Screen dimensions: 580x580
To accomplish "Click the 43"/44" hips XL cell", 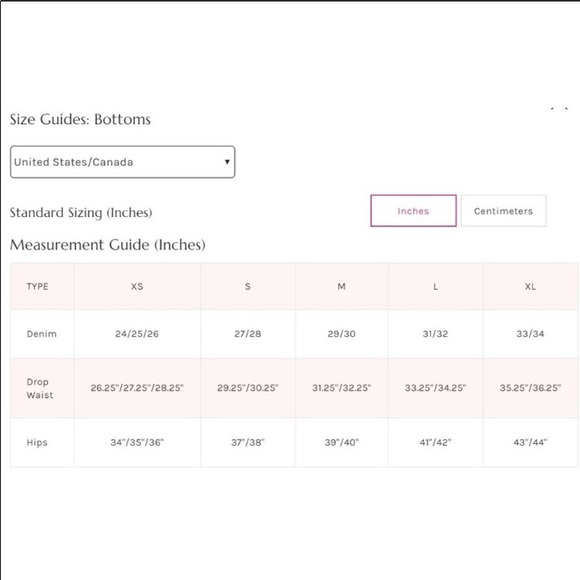I will pos(530,442).
